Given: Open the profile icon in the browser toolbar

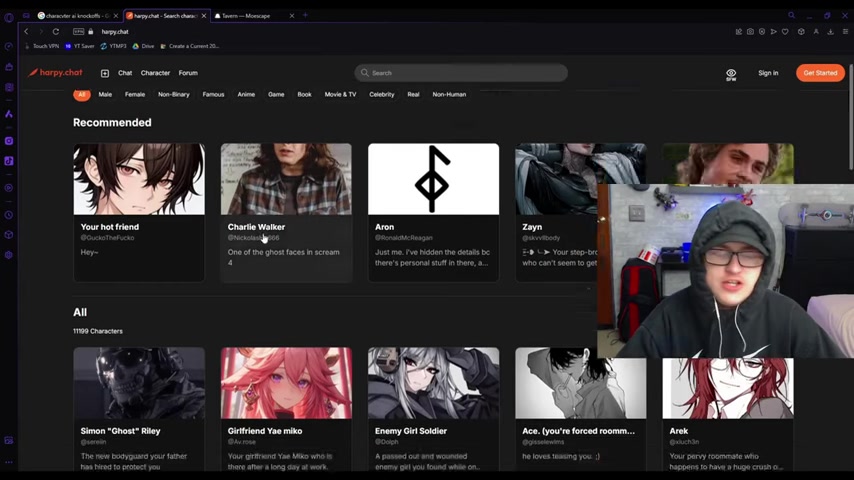Looking at the screenshot, I should coord(816,32).
